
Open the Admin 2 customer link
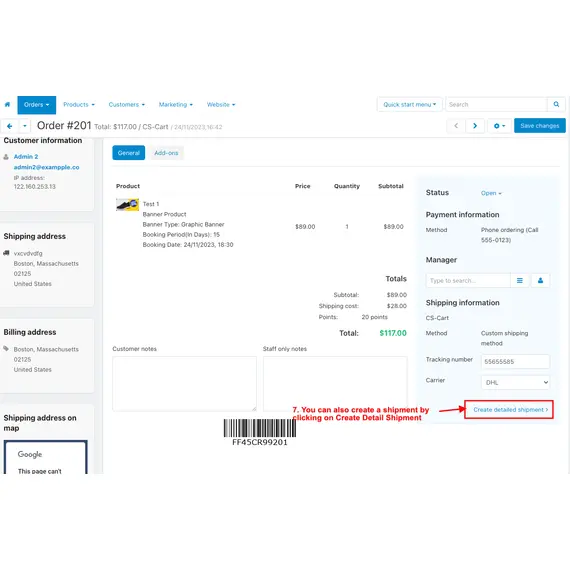click(x=26, y=157)
